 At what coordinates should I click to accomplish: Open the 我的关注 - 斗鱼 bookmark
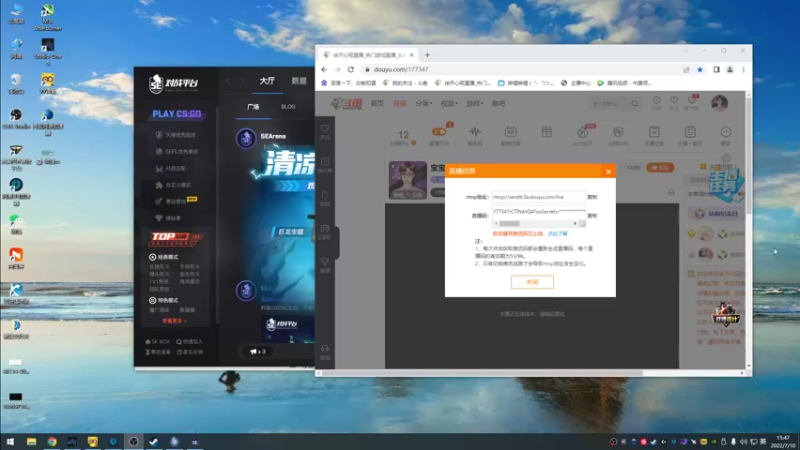pyautogui.click(x=406, y=83)
